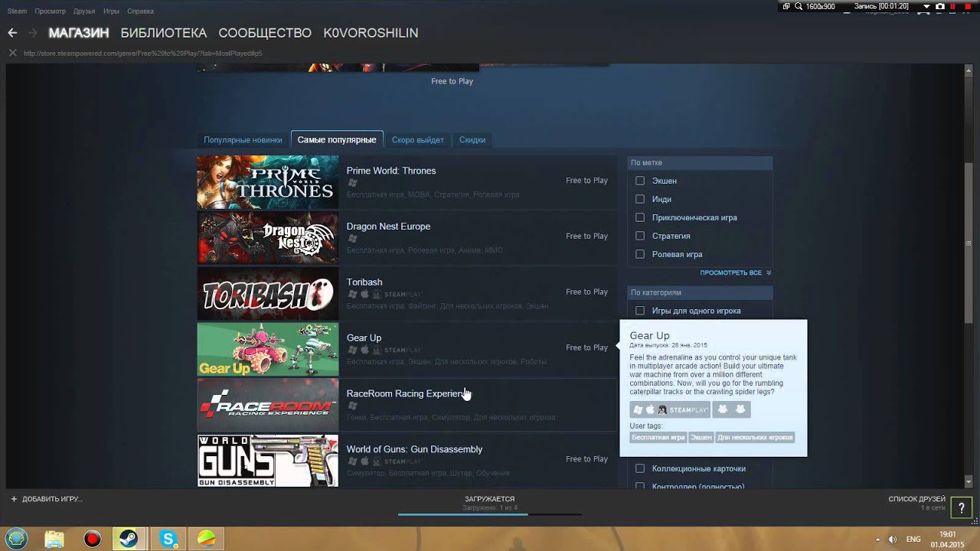Click the Windows Start orb
Viewport: 980px width, 551px height.
coord(16,539)
